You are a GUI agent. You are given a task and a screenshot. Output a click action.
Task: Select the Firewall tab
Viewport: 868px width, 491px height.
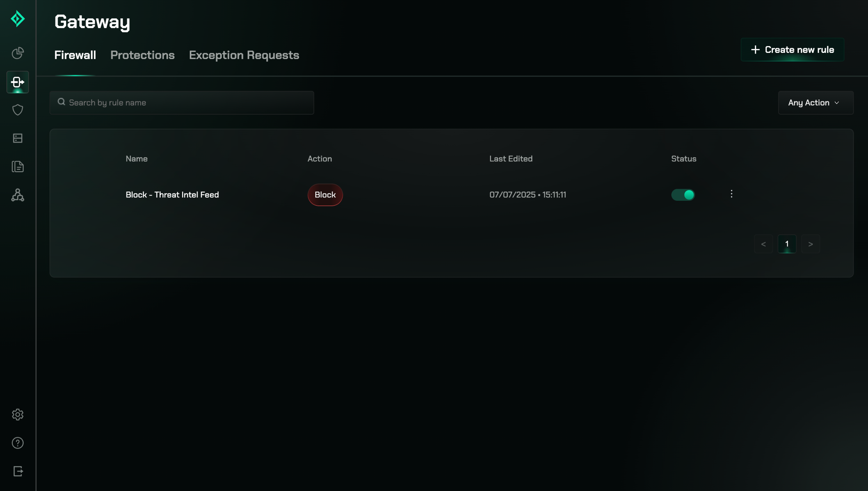click(x=75, y=55)
